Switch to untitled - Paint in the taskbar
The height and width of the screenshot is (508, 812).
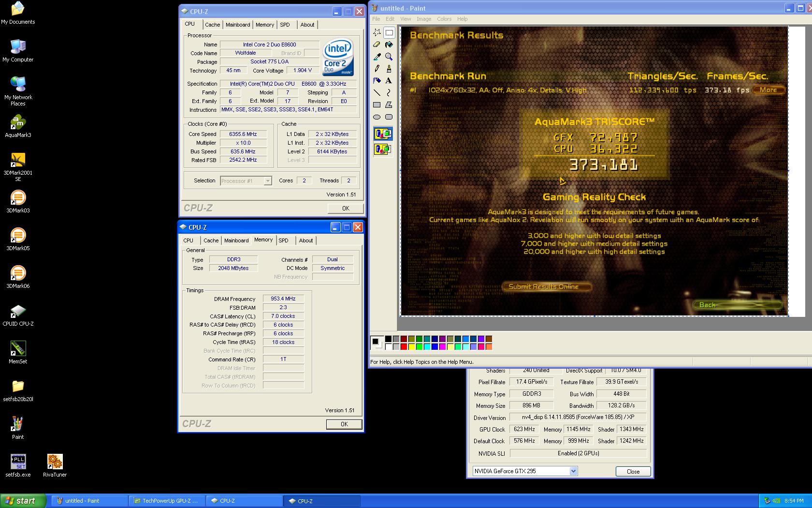(90, 501)
